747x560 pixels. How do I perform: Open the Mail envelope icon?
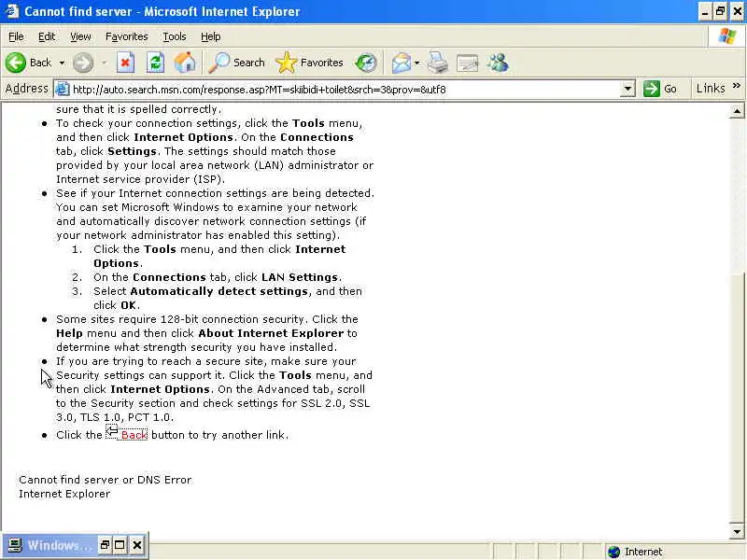coord(402,63)
